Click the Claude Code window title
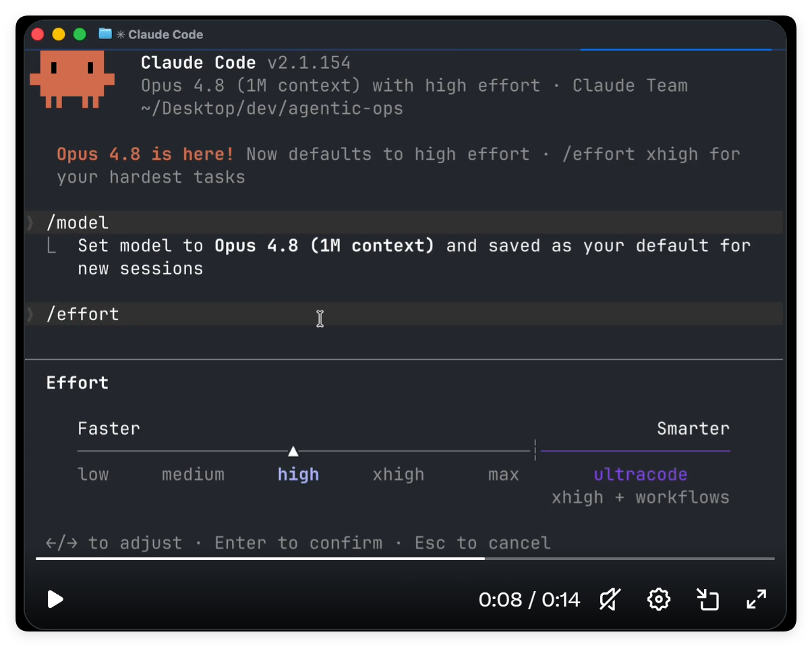 click(x=165, y=34)
